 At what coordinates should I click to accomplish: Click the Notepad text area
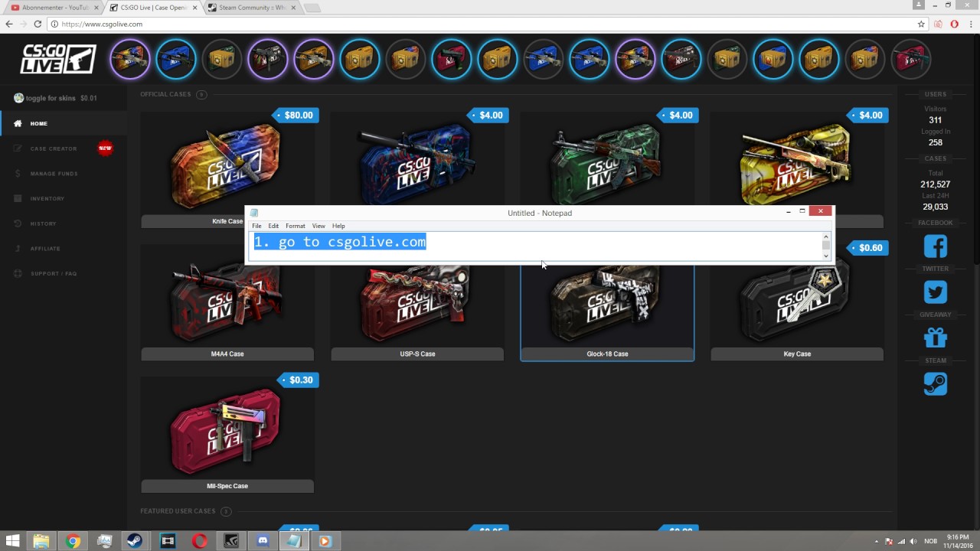(x=536, y=246)
